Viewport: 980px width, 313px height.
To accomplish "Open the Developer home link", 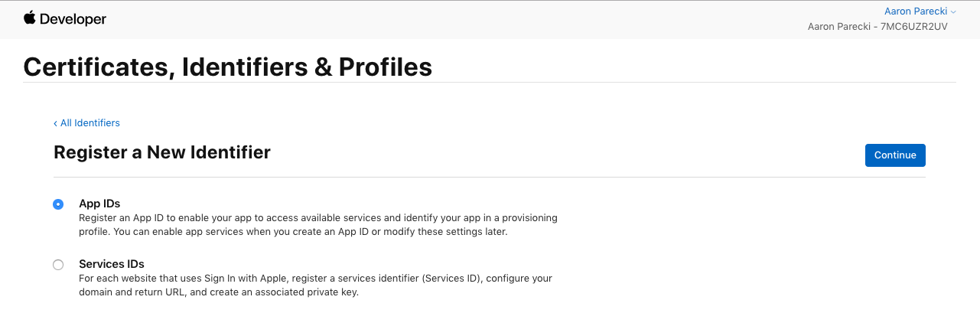I will coord(73,19).
